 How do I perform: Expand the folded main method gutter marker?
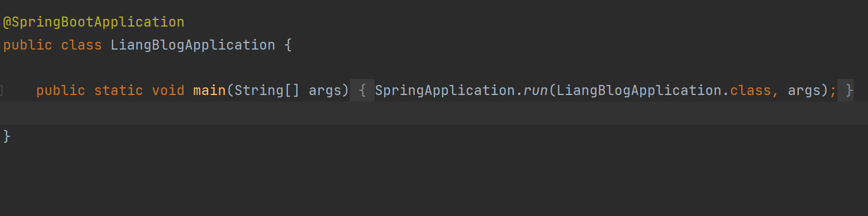tap(2, 91)
